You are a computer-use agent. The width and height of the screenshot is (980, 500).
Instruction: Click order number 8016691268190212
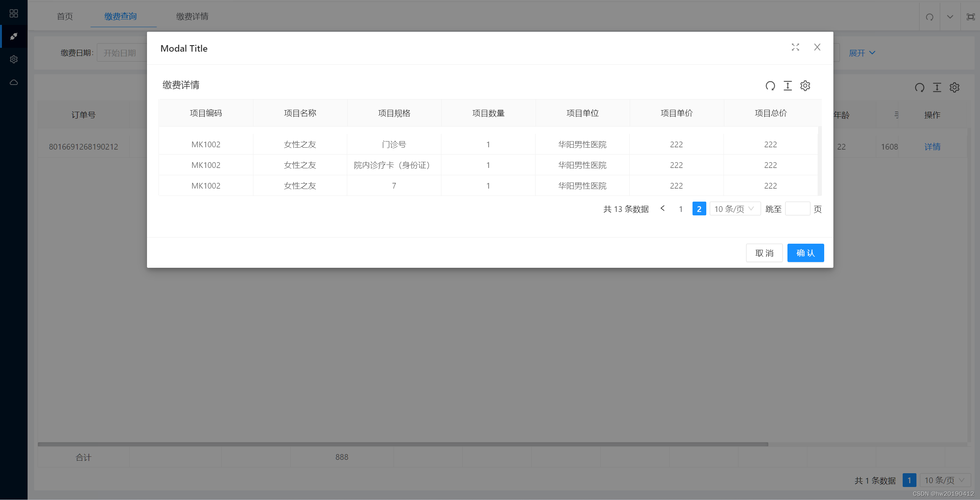pos(83,147)
